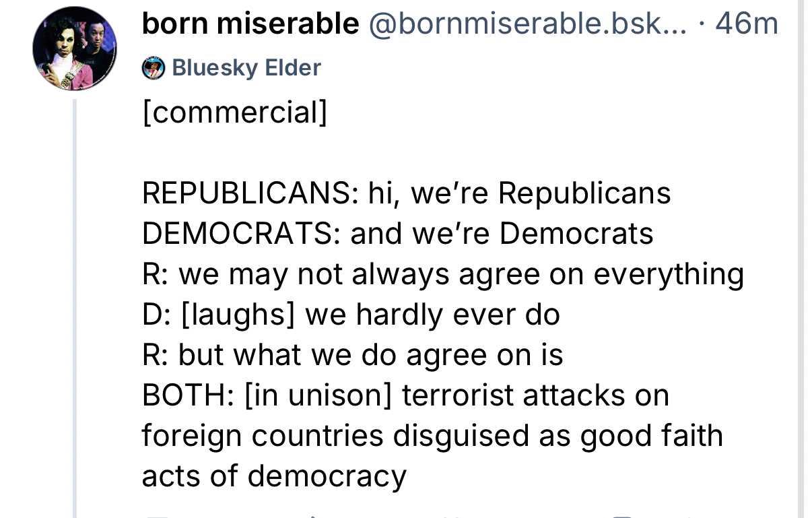The width and height of the screenshot is (812, 518).
Task: Click the Bluesky Elder badge icon
Action: click(x=154, y=68)
